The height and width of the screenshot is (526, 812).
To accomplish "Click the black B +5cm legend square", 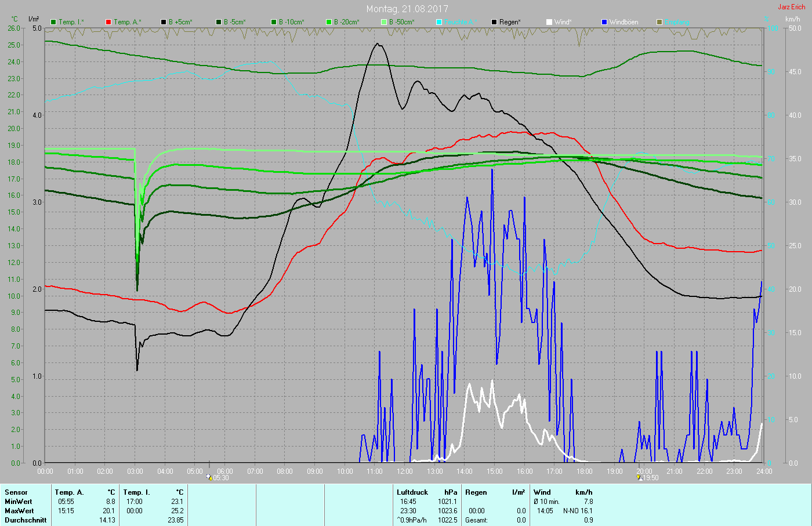I will coord(164,22).
